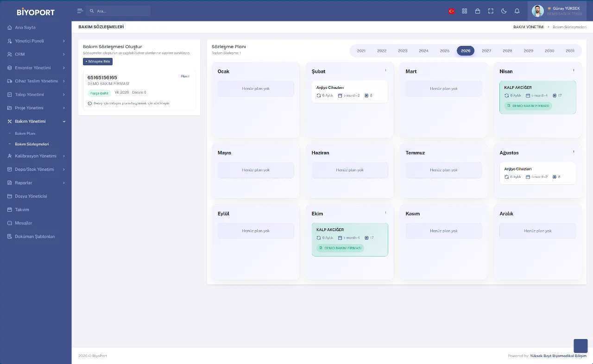Click the blue floating button at bottom right
The image size is (593, 364).
pyautogui.click(x=580, y=346)
